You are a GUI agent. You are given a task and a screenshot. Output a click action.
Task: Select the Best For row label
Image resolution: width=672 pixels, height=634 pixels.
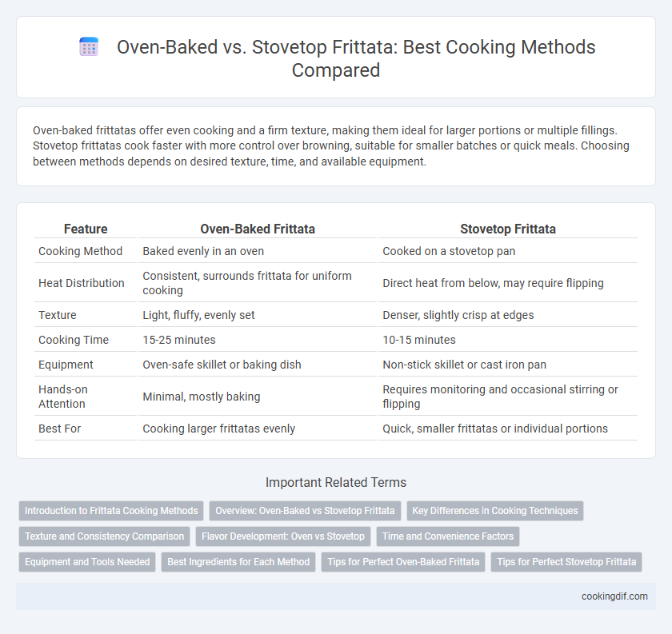(x=59, y=429)
